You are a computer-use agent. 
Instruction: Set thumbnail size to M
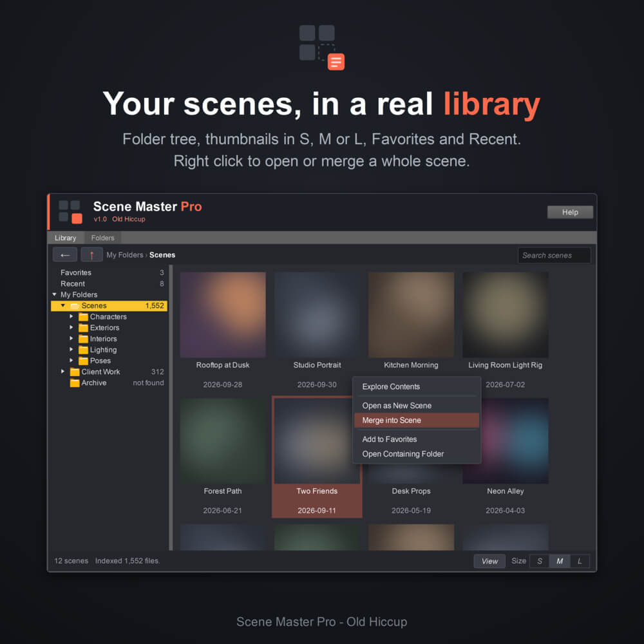pos(560,561)
